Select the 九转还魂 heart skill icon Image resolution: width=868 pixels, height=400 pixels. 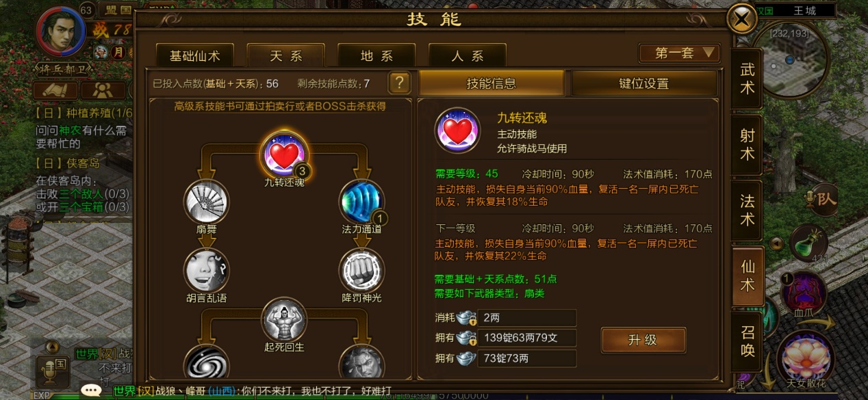tap(283, 155)
